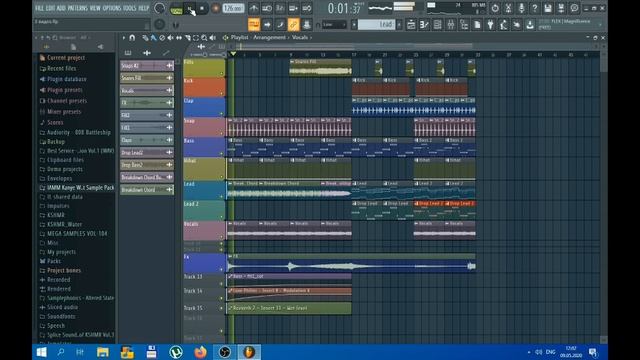The height and width of the screenshot is (360, 640).
Task: Mute the Hihat track with its green dot
Action: tap(222, 176)
